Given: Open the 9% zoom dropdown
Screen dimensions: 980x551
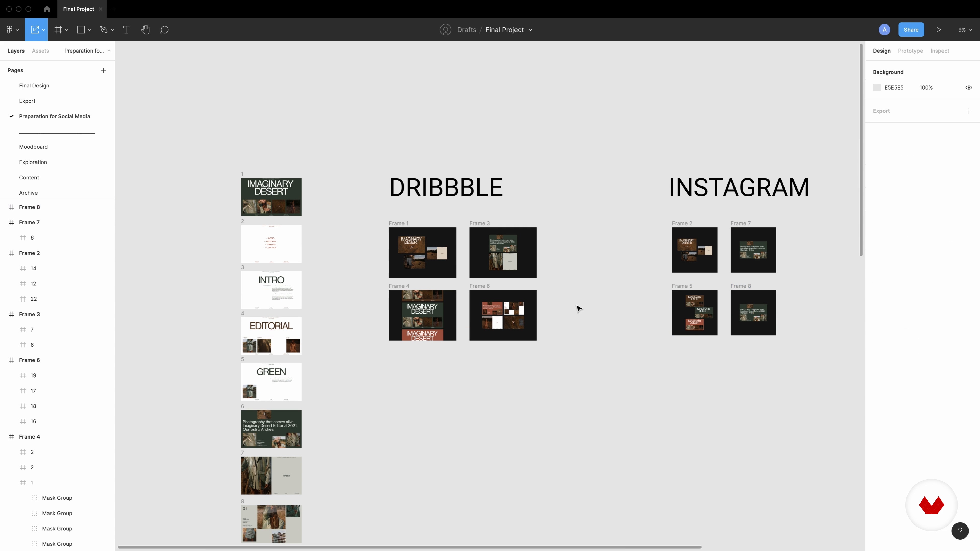Looking at the screenshot, I should [965, 30].
